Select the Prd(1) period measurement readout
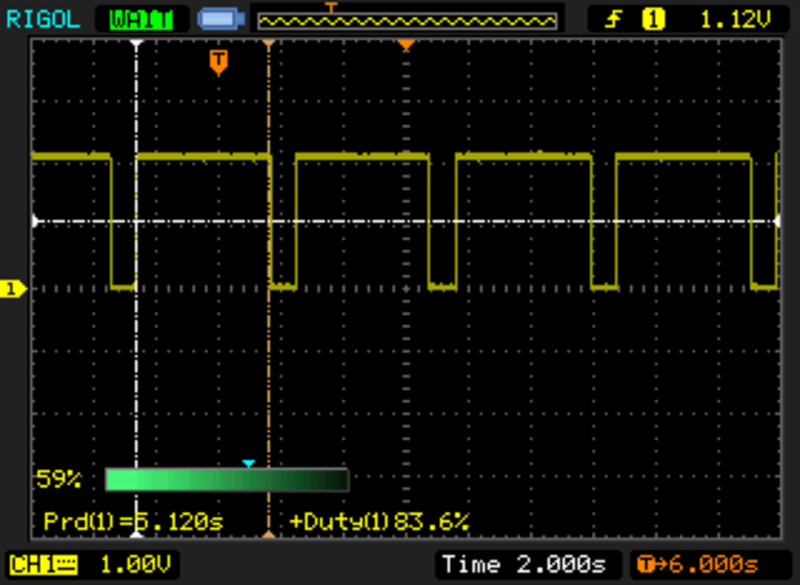 (134, 522)
